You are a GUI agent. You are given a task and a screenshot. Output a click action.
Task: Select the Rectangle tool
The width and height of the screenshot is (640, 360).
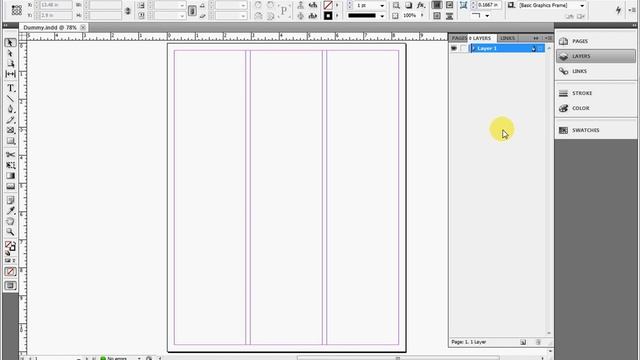point(11,141)
